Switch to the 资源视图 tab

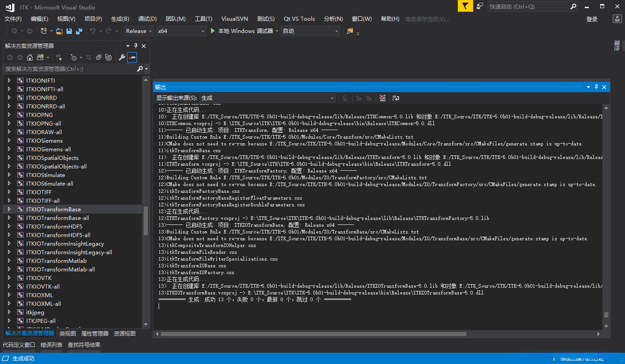point(125,333)
